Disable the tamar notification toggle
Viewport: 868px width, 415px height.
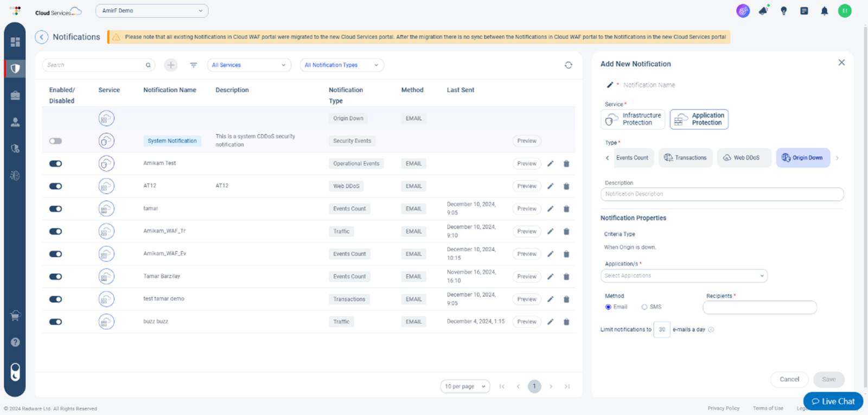point(55,209)
